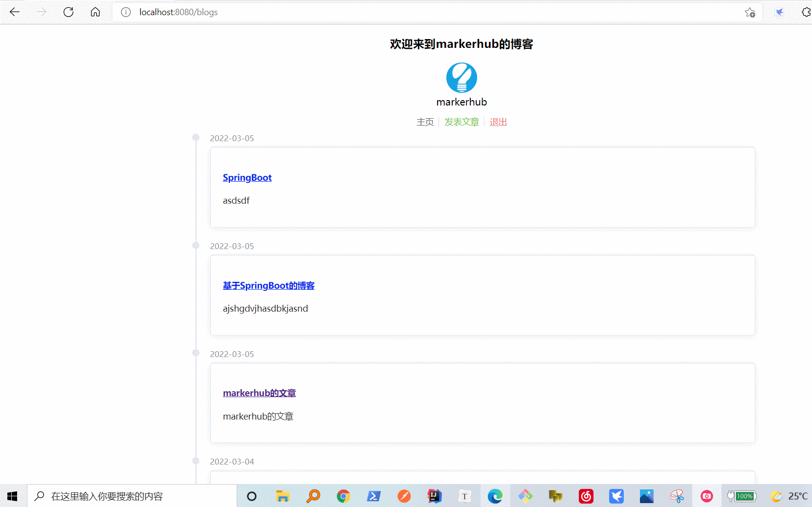This screenshot has width=812, height=507.
Task: Select the ajshgdvjhasdbkjasnd description text
Action: [265, 309]
